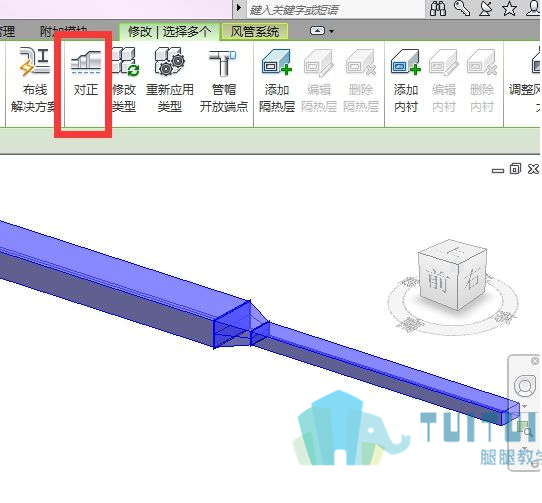Open the star favorites icon
This screenshot has height=503, width=542.
pos(509,8)
